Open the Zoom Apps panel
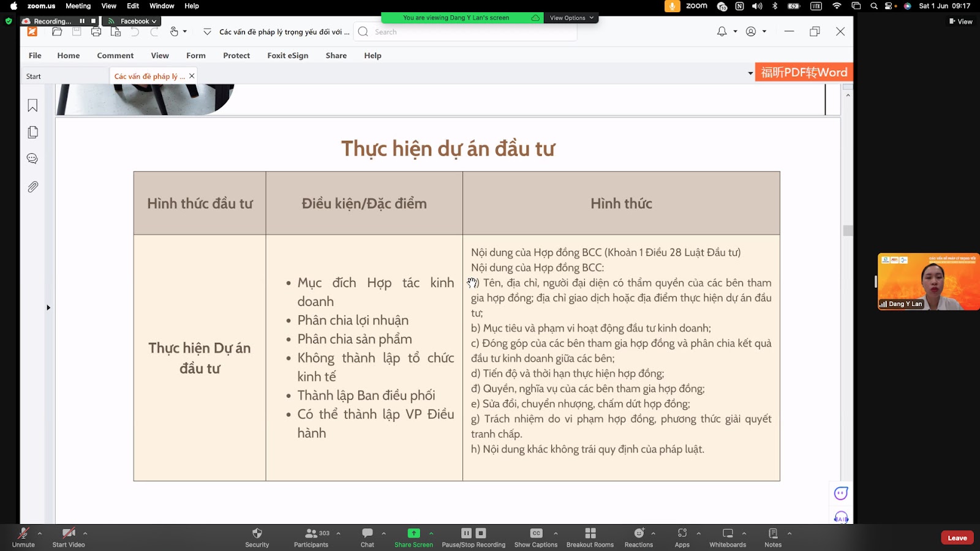The width and height of the screenshot is (980, 551). point(682,537)
